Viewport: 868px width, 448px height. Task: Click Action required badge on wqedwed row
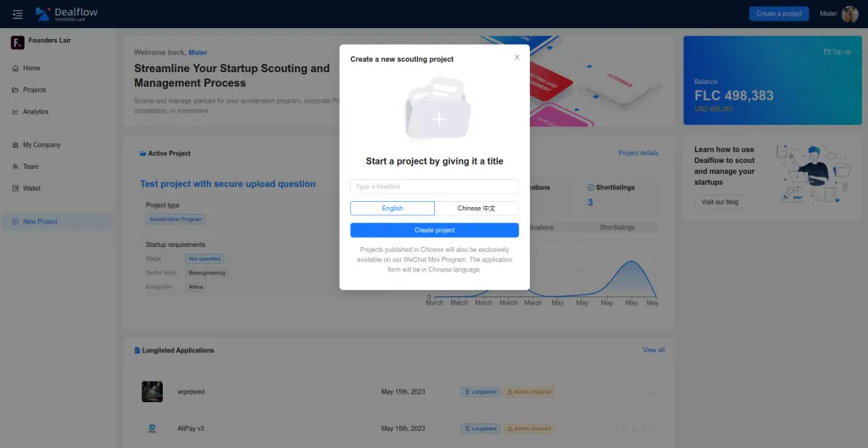click(529, 391)
